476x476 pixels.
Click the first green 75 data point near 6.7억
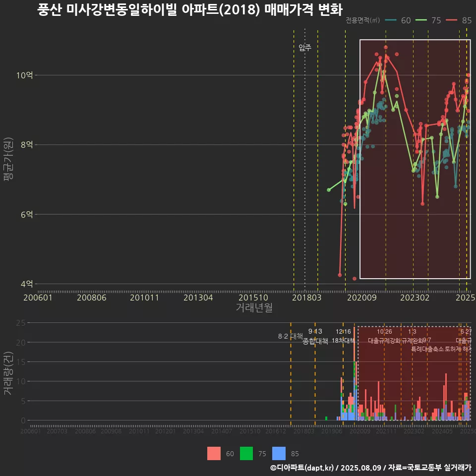328,190
